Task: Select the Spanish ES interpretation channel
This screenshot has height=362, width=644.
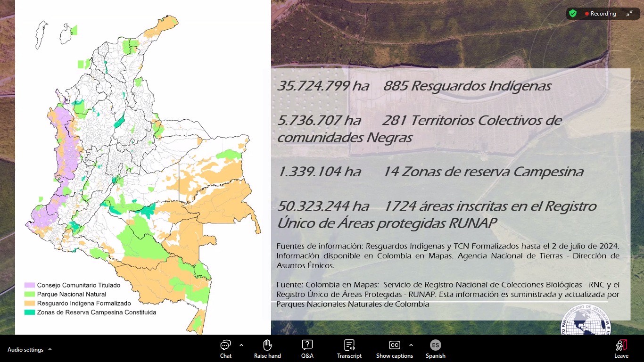Action: 435,349
